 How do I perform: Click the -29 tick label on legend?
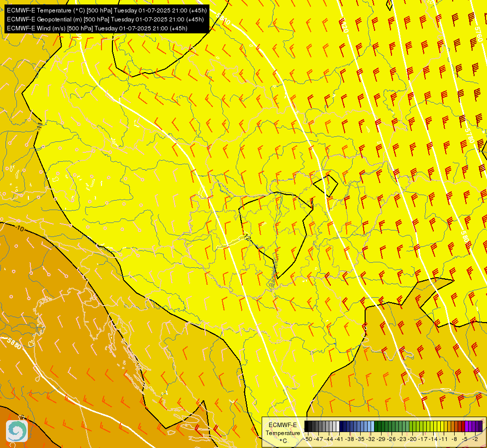click(381, 439)
